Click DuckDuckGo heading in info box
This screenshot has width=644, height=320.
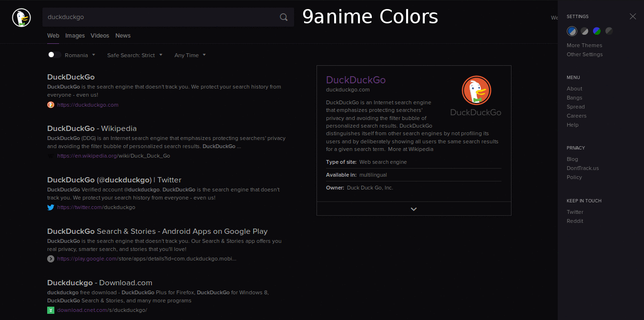click(x=356, y=80)
